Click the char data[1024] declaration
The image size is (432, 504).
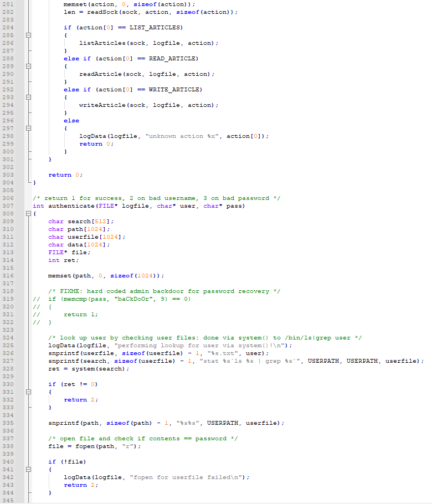pos(79,245)
